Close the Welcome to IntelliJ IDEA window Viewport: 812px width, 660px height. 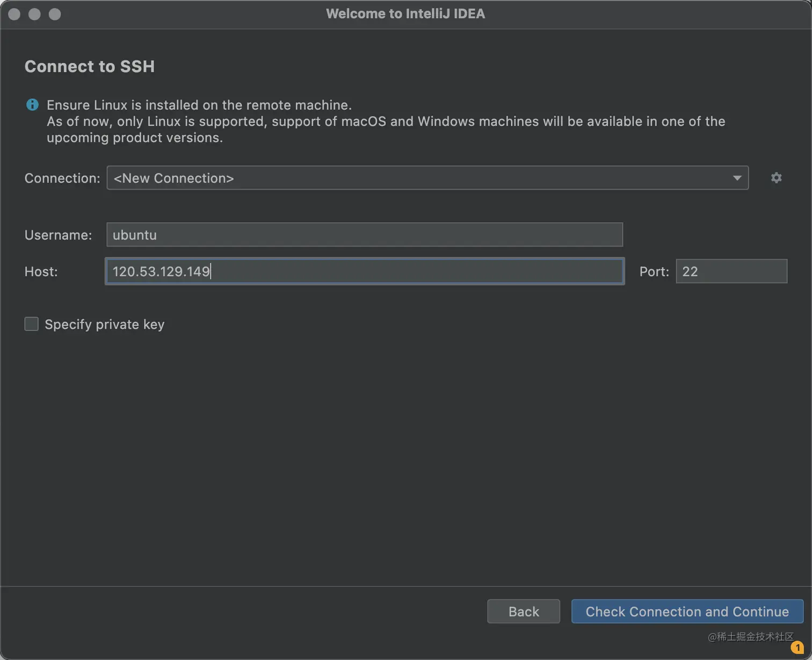[15, 14]
